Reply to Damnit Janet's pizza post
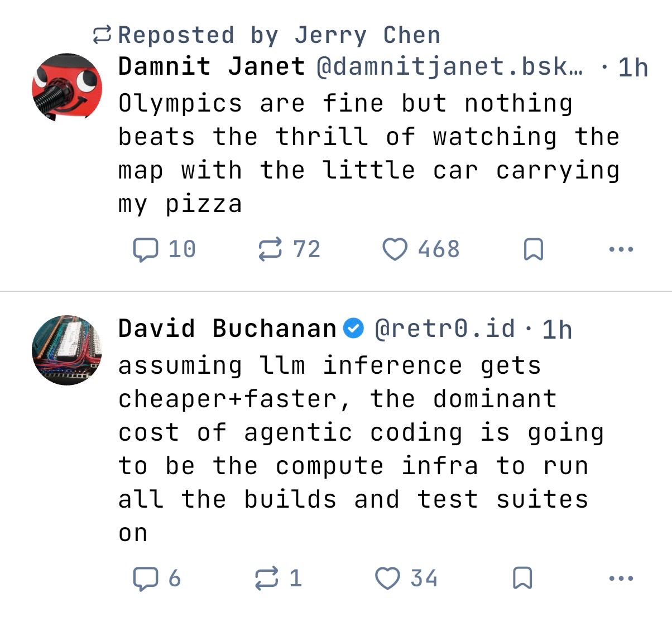672x617 pixels. click(145, 249)
